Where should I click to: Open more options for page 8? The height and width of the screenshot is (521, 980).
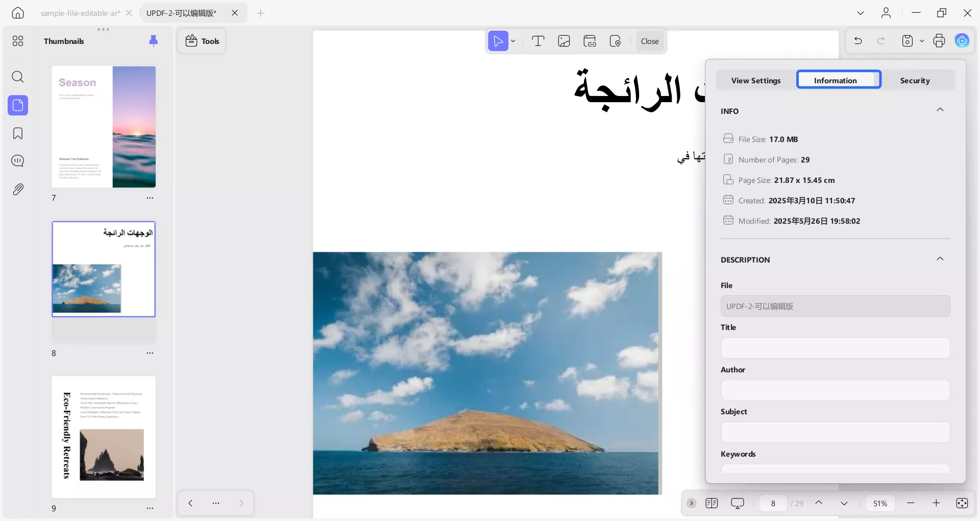(x=150, y=353)
